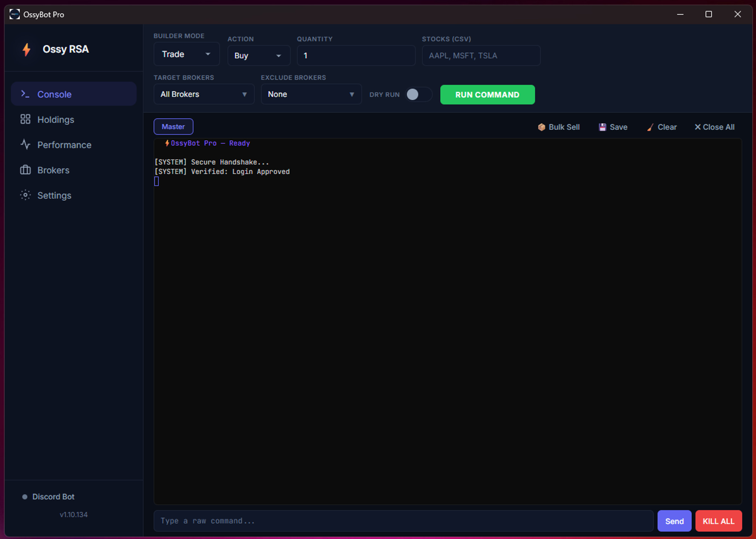Focus the Stocks (CSV) input field
This screenshot has height=539, width=756.
[481, 55]
